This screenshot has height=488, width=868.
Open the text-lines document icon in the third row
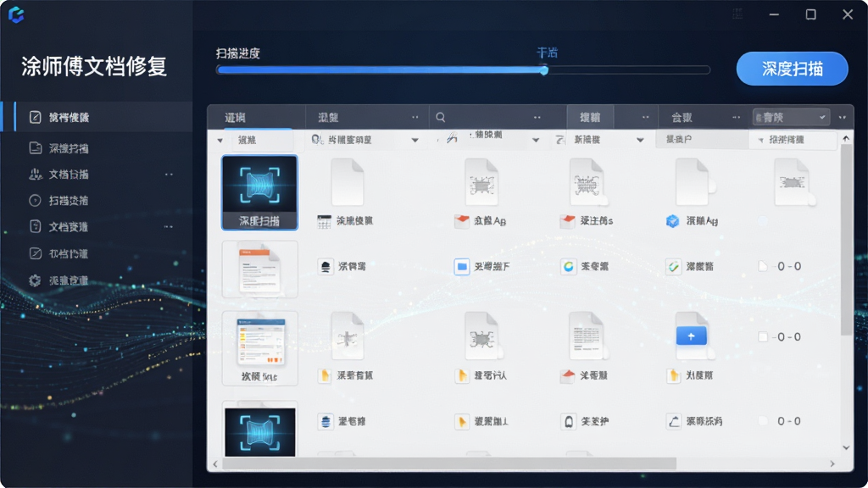587,335
